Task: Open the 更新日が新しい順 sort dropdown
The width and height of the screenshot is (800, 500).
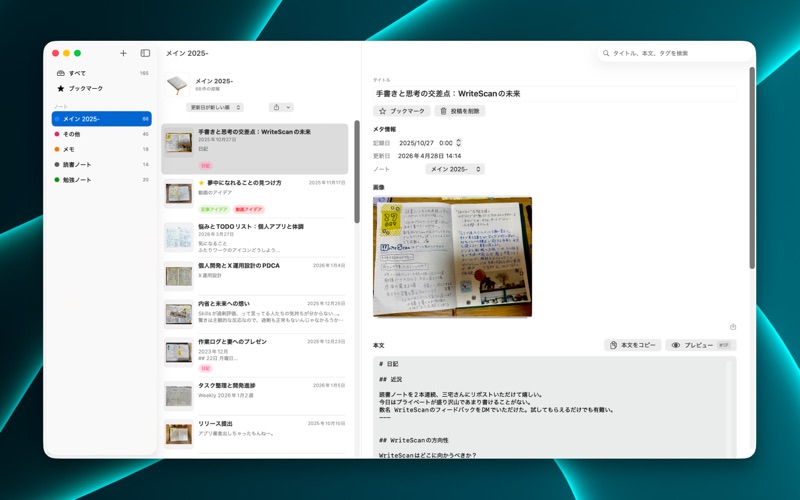Action: pyautogui.click(x=214, y=107)
